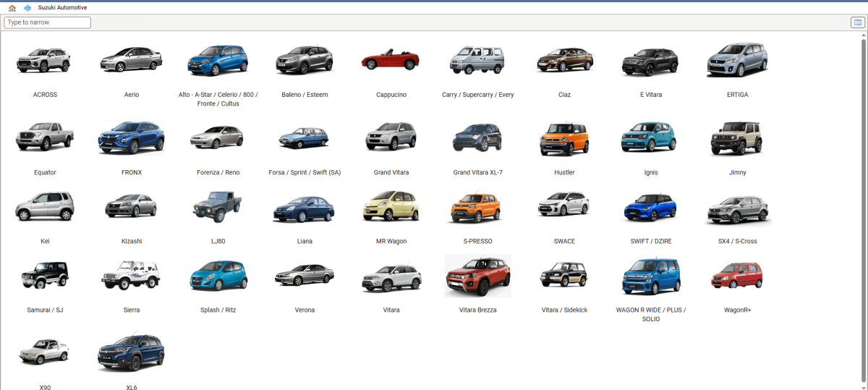Screen dimensions: 868x390
Task: Select the blue FRONX car image
Action: tap(131, 138)
